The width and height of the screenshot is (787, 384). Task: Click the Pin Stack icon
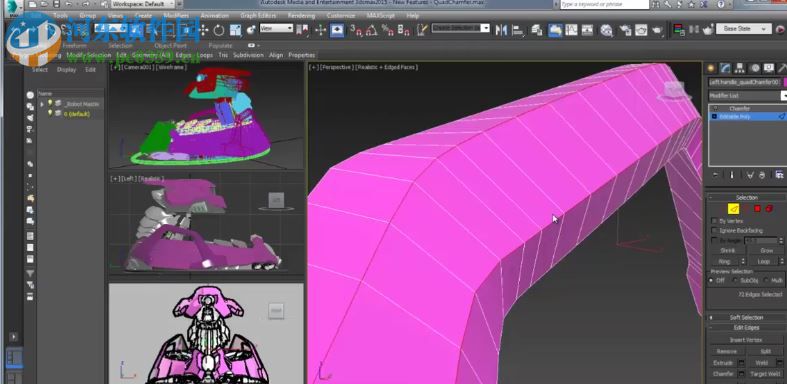point(715,175)
